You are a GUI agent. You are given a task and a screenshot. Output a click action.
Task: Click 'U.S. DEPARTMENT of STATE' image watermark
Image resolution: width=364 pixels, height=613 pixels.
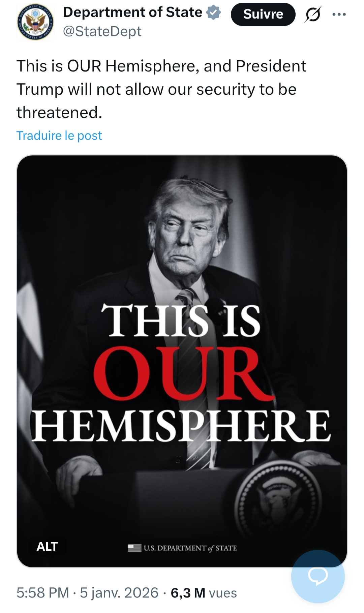[x=190, y=548]
